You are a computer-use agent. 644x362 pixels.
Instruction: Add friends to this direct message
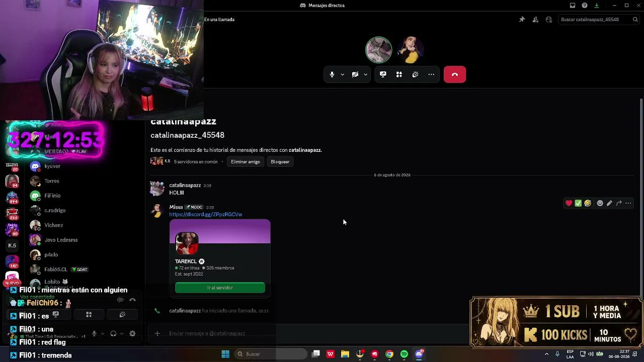coord(535,20)
